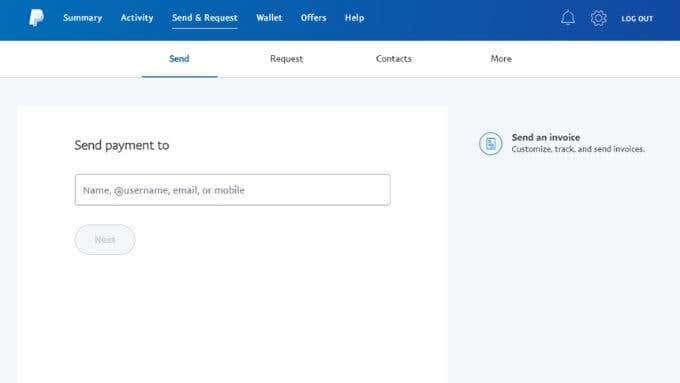The height and width of the screenshot is (383, 680).
Task: Click the invoice document icon
Action: (x=490, y=144)
